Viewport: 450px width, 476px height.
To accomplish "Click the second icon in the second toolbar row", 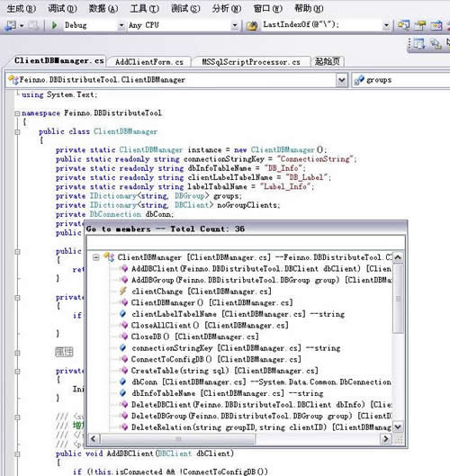I will (436, 44).
